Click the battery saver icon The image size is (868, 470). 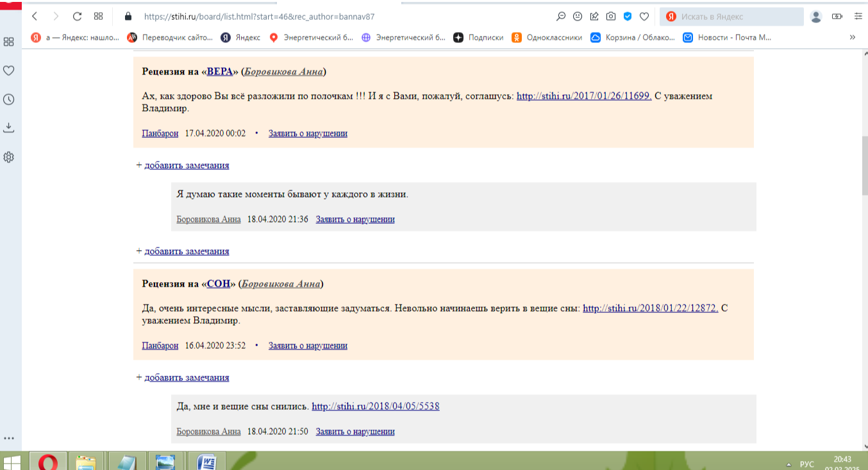coord(837,16)
